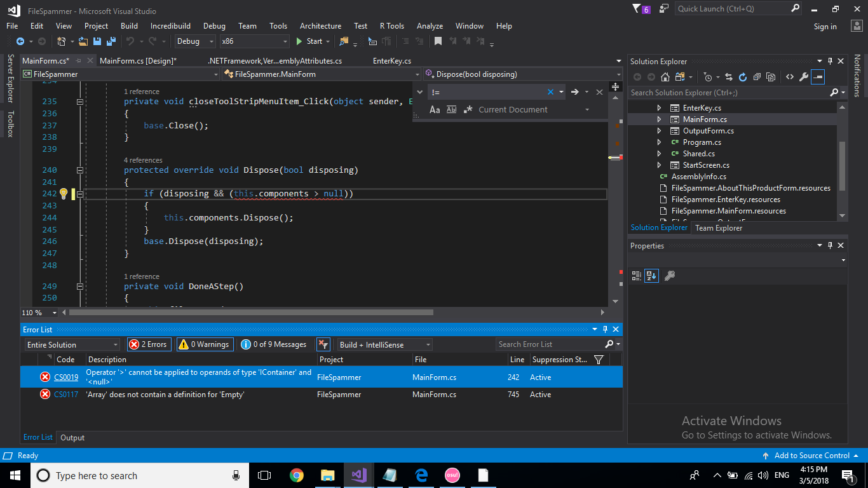Open the Analyze menu
Screen dimensions: 868x488
430,26
